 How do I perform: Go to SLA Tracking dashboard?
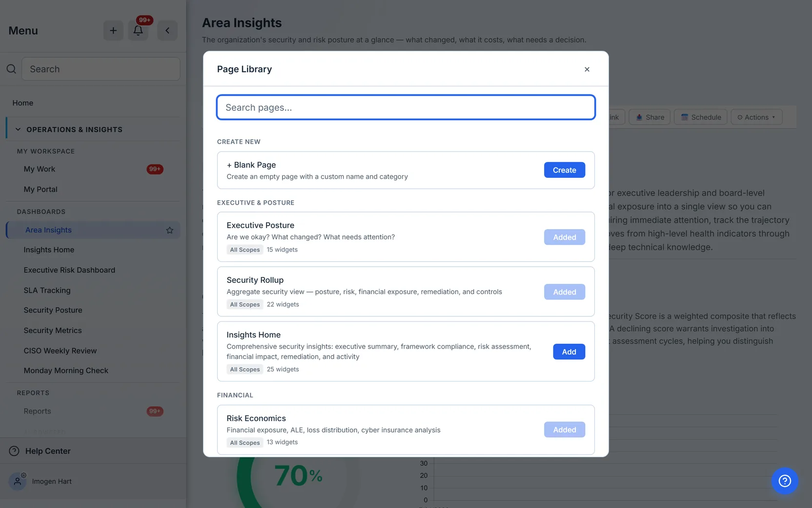click(47, 290)
